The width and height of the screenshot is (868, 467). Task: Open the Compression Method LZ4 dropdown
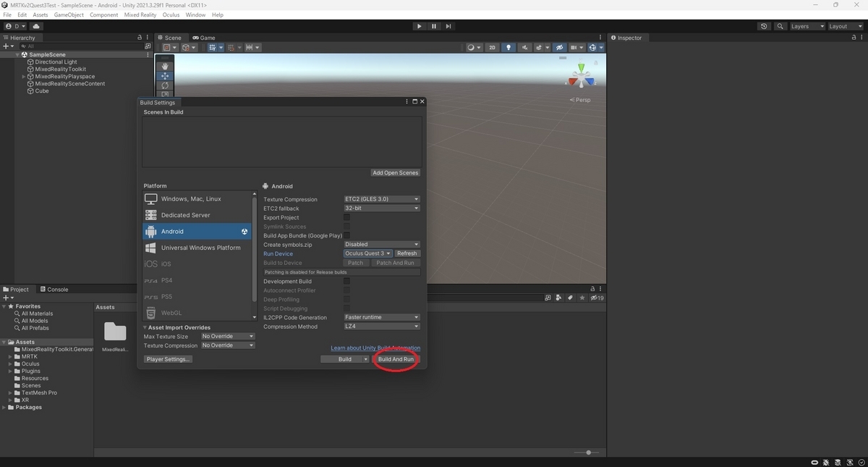pos(382,327)
